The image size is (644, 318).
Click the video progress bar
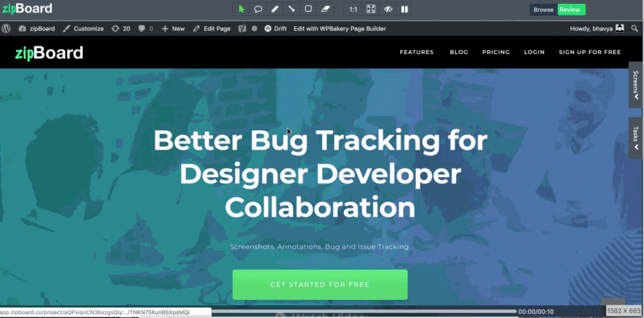[364, 312]
